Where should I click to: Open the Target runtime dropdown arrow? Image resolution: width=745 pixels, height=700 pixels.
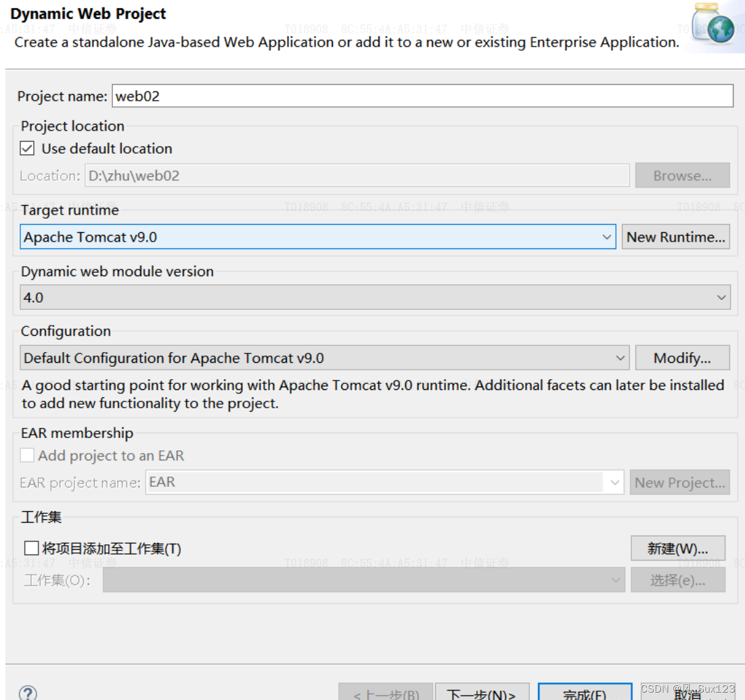coord(606,237)
